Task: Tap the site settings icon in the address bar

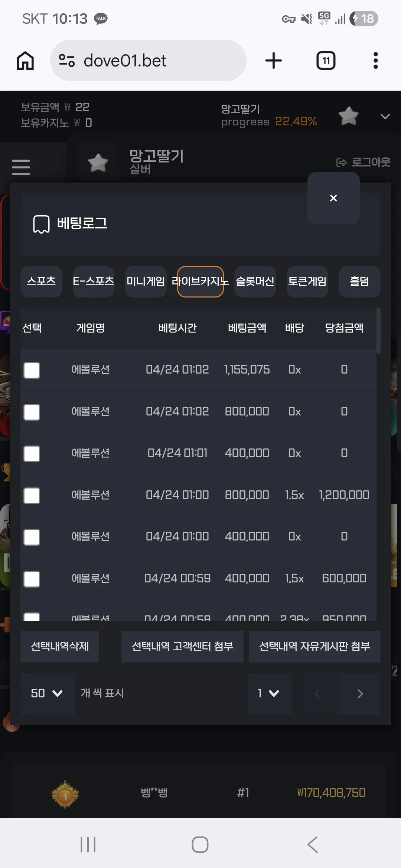Action: 67,60
